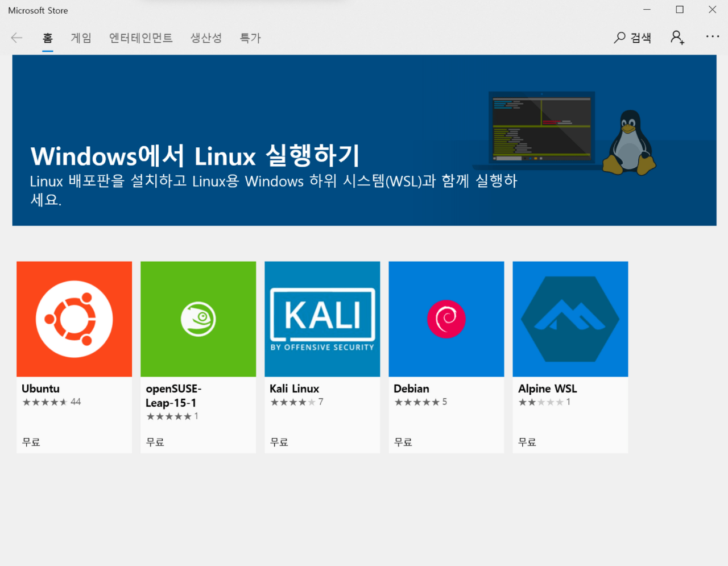Click Kali Linux's star rating with 7 reviews

pyautogui.click(x=297, y=402)
